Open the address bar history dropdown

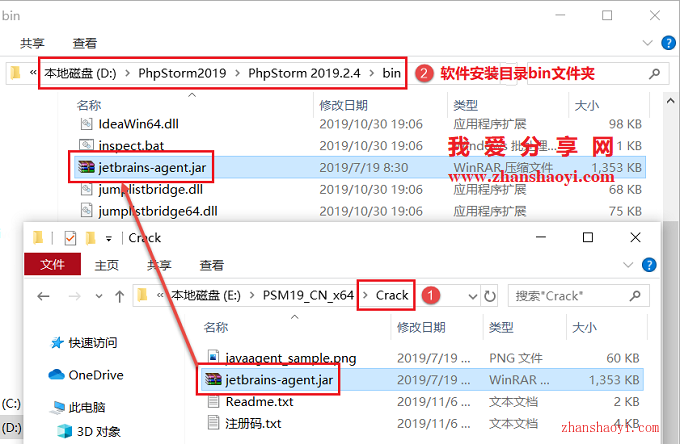(473, 297)
